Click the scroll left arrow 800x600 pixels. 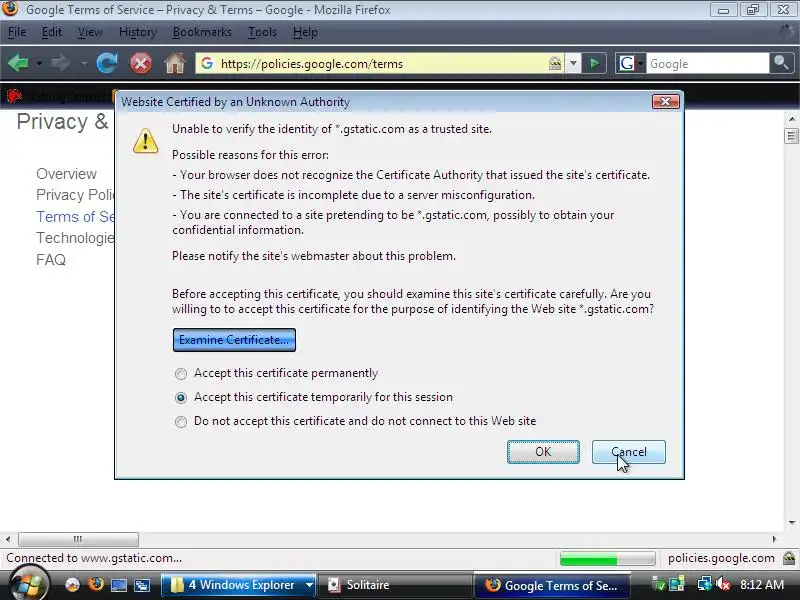pyautogui.click(x=8, y=539)
